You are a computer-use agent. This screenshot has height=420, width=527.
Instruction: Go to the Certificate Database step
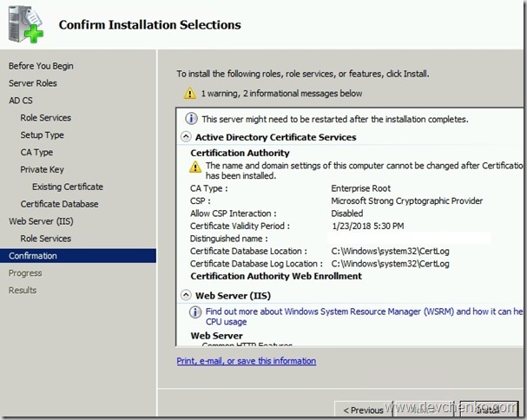[60, 204]
